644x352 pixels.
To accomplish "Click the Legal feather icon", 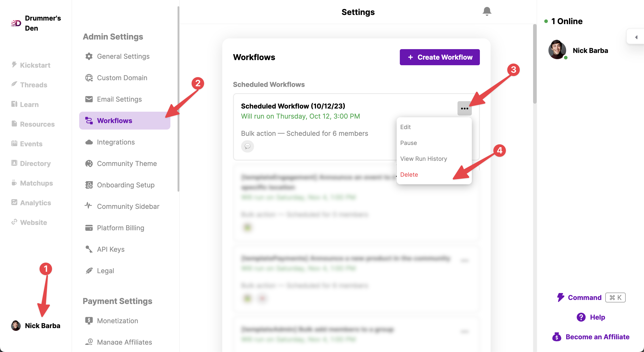I will pyautogui.click(x=89, y=271).
